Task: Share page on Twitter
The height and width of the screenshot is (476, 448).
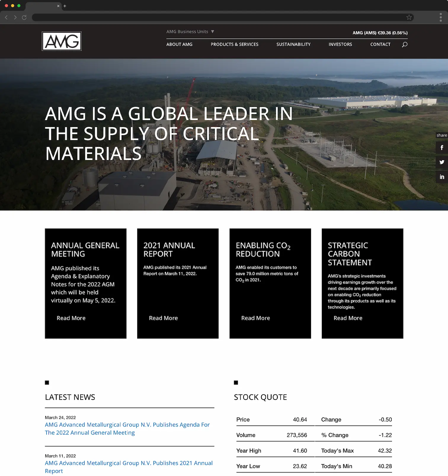Action: 442,162
